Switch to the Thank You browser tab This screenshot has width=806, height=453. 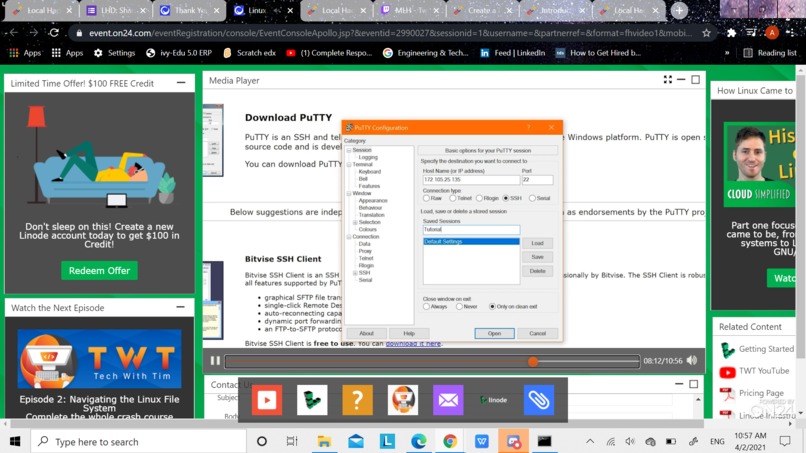click(x=189, y=10)
